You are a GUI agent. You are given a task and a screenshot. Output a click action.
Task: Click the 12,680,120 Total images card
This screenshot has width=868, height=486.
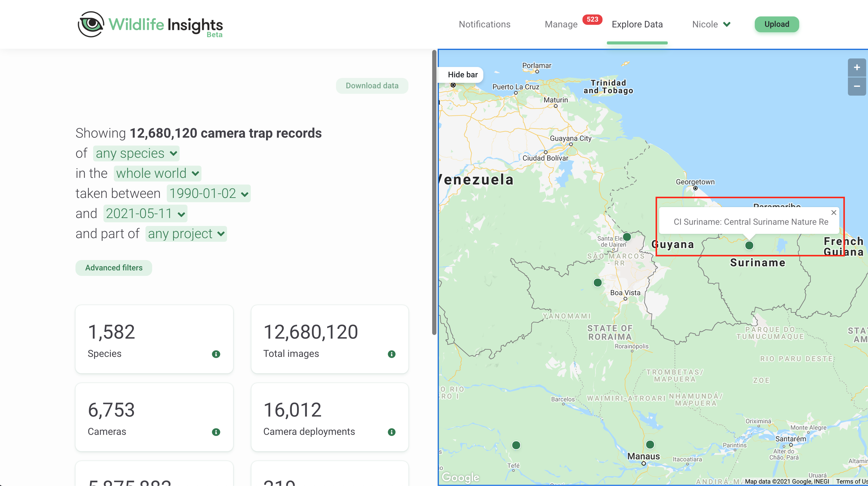(x=330, y=340)
